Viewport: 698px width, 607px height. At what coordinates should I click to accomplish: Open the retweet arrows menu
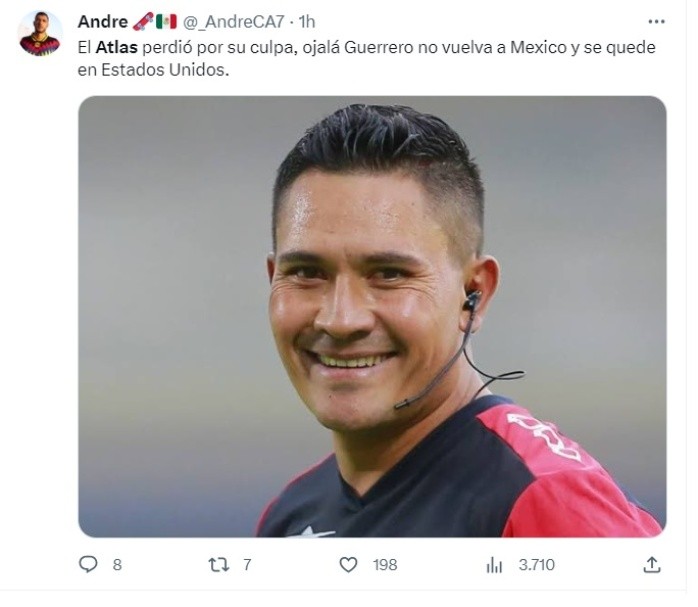point(219,565)
